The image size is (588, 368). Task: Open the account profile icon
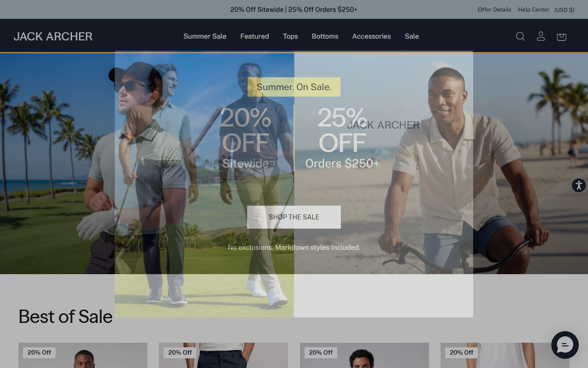coord(541,36)
